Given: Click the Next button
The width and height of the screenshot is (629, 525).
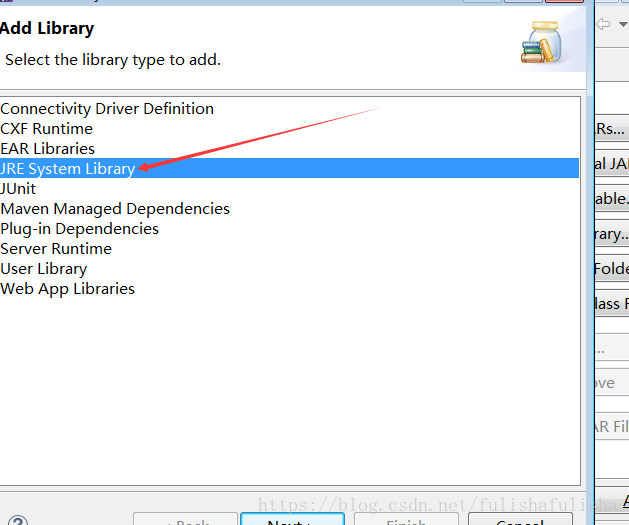Looking at the screenshot, I should (x=292, y=519).
